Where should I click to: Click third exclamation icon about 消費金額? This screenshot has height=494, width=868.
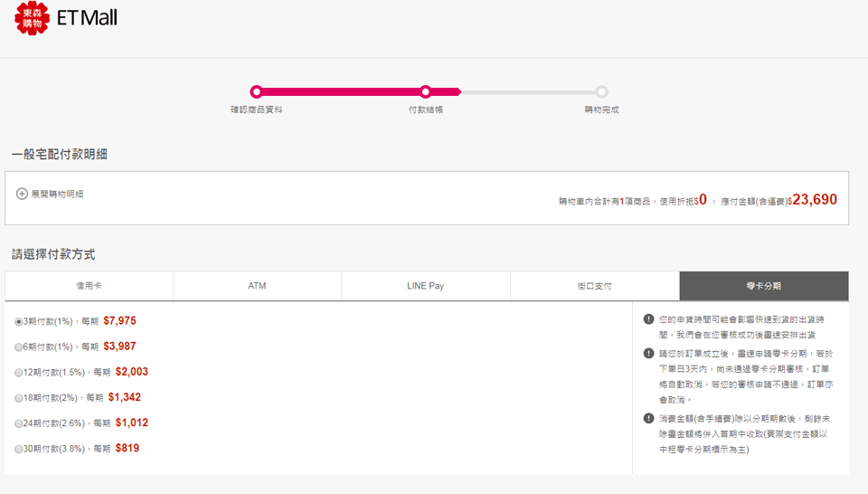click(x=648, y=419)
